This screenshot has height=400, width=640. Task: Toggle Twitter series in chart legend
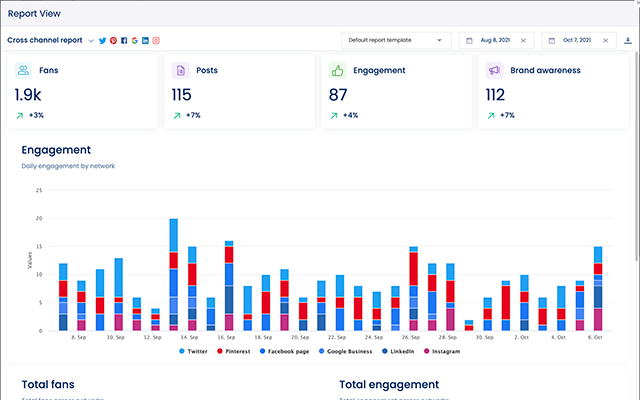point(196,352)
